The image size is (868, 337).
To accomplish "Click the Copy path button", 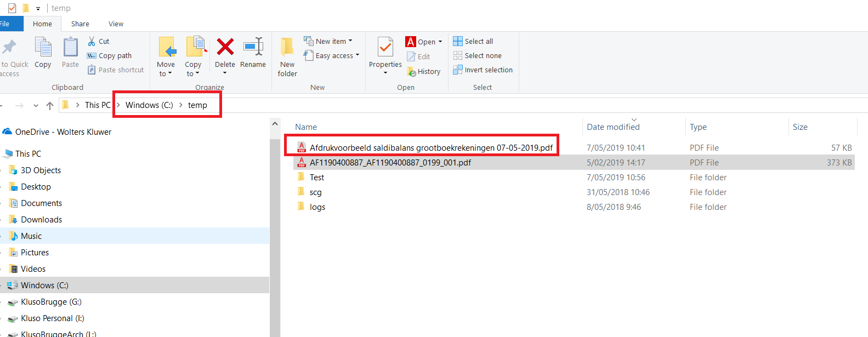I will [110, 55].
